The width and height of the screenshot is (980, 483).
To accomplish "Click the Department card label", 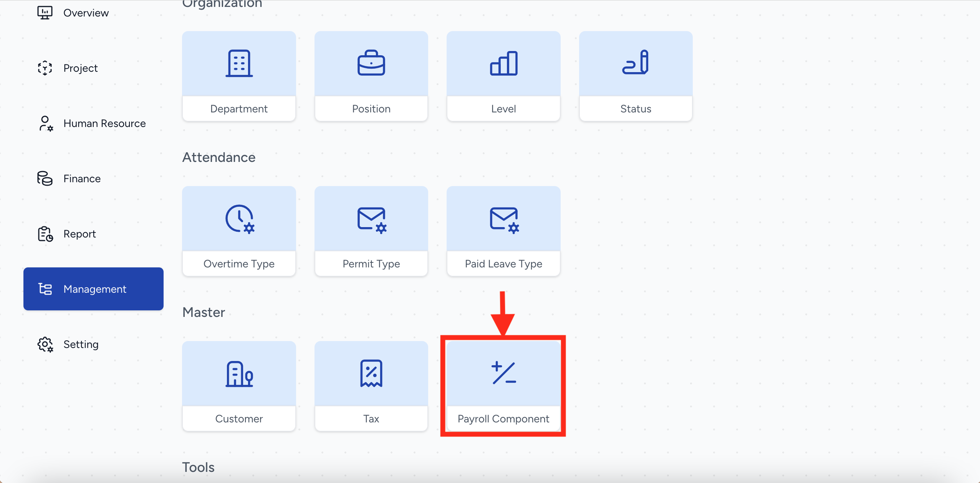I will (x=239, y=109).
